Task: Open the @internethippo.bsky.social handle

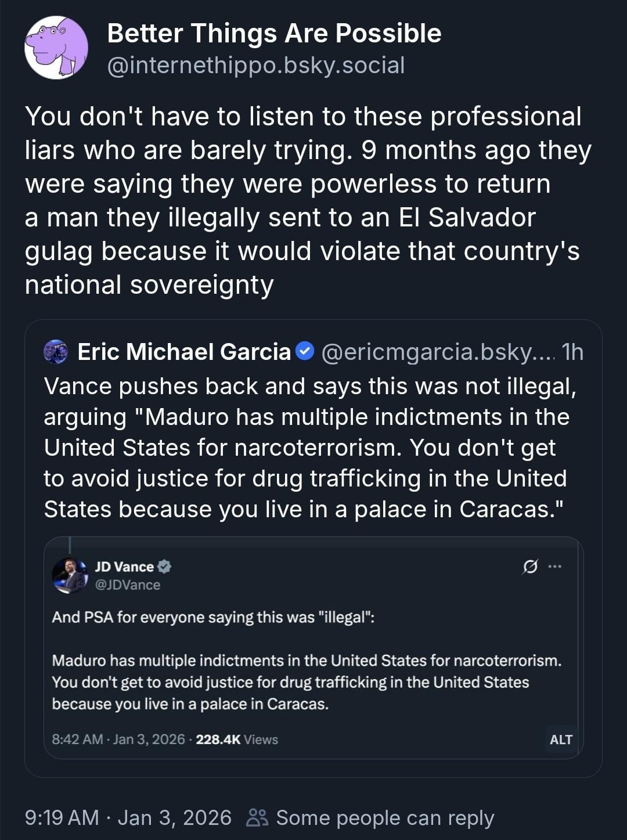Action: 255,66
